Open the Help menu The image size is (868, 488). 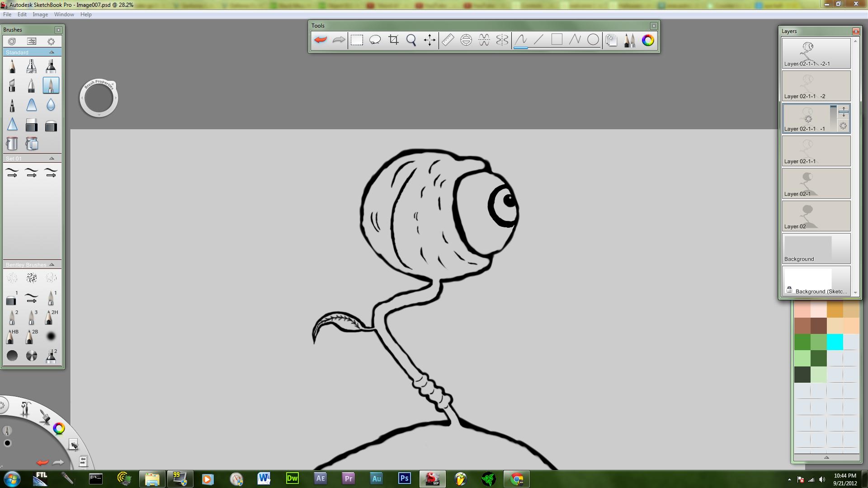86,14
